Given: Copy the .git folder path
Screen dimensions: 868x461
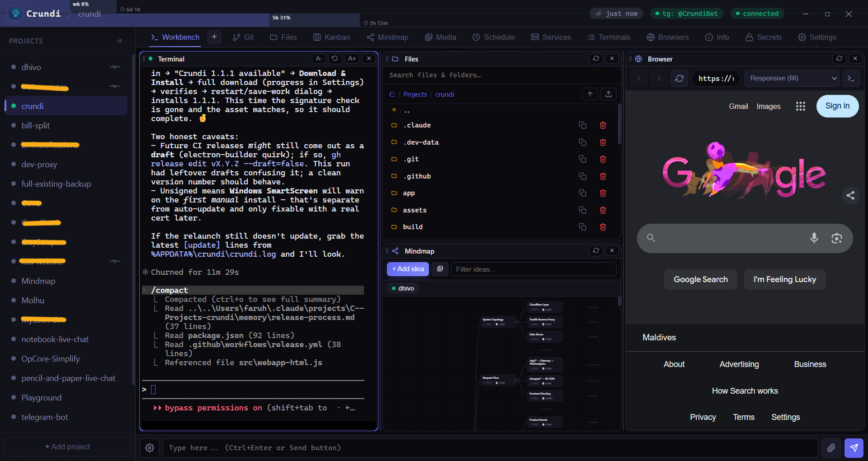Looking at the screenshot, I should point(583,159).
